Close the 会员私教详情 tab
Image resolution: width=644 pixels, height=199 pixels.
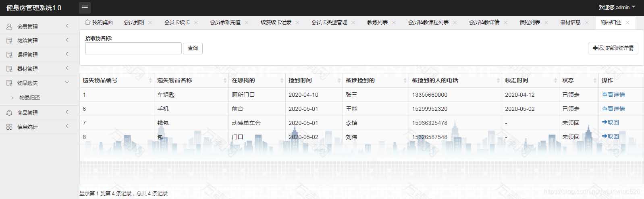(x=506, y=23)
